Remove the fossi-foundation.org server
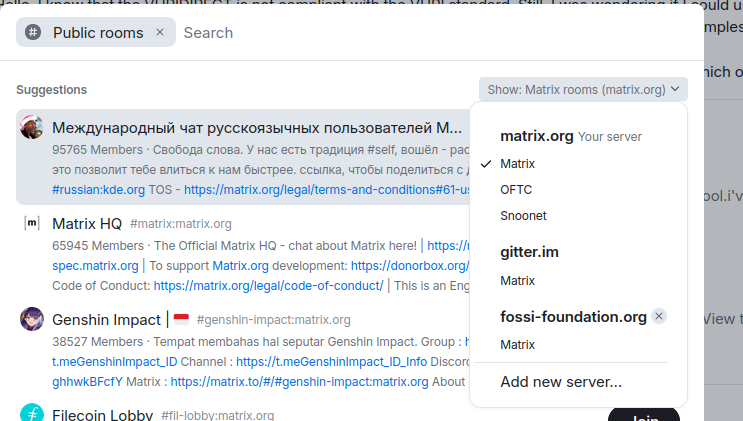Image resolution: width=743 pixels, height=421 pixels. [x=658, y=316]
